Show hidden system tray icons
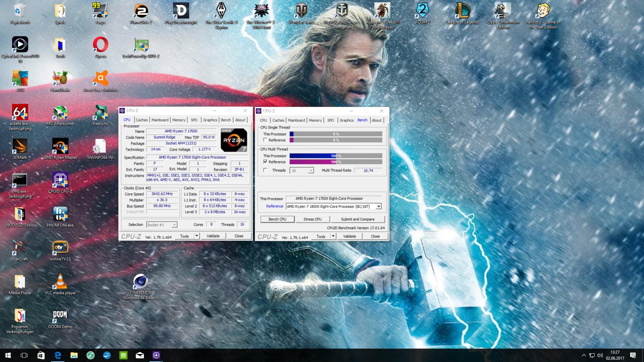The width and height of the screenshot is (644, 362). [x=584, y=355]
